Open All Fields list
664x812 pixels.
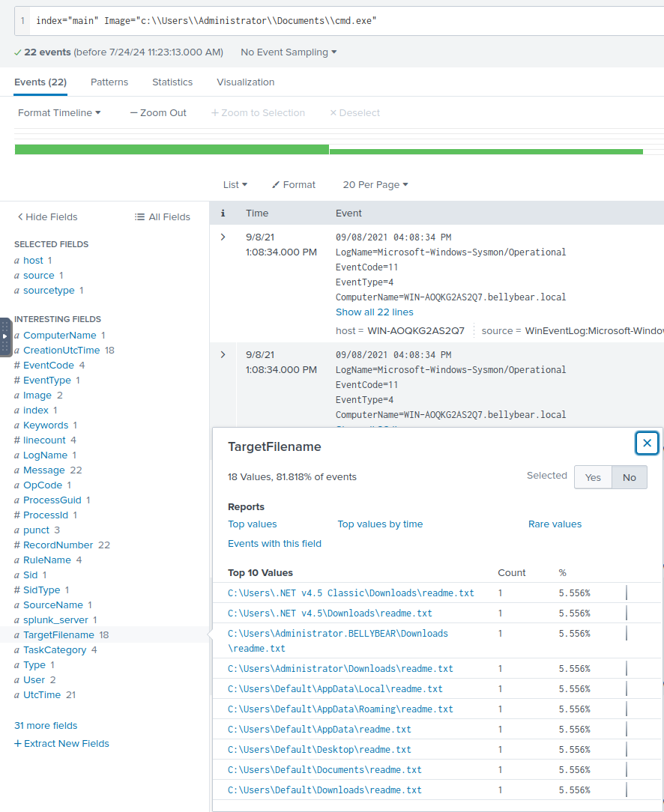pyautogui.click(x=163, y=217)
